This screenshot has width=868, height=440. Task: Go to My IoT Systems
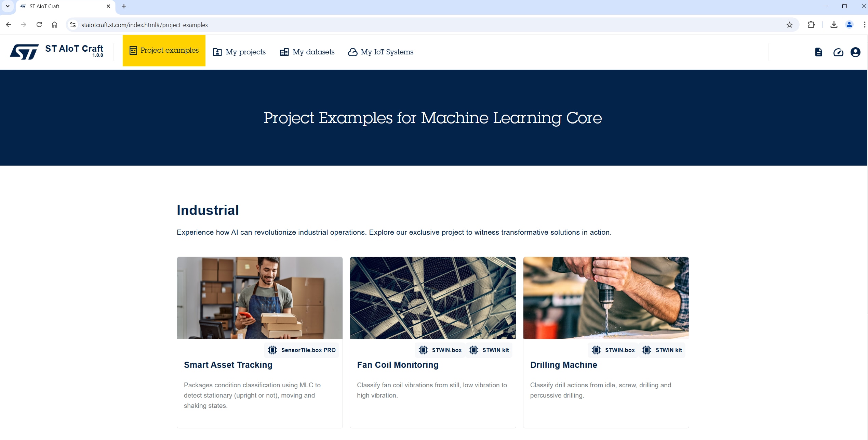coord(380,52)
